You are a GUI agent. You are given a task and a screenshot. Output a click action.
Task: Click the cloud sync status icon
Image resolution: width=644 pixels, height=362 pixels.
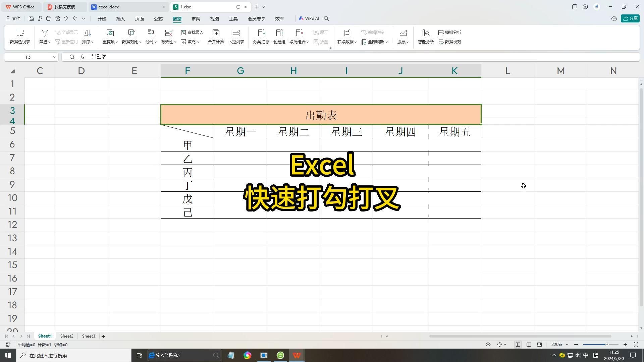(614, 19)
